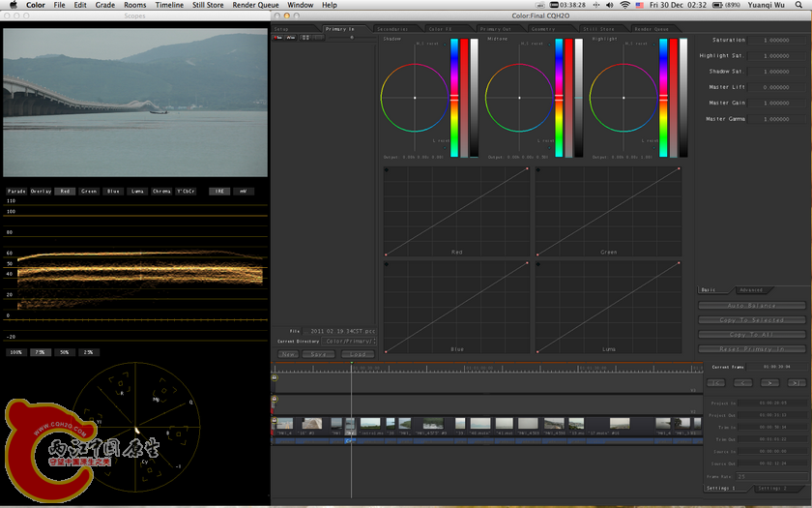The width and height of the screenshot is (812, 508).
Task: Open the Grade menu
Action: 105,5
